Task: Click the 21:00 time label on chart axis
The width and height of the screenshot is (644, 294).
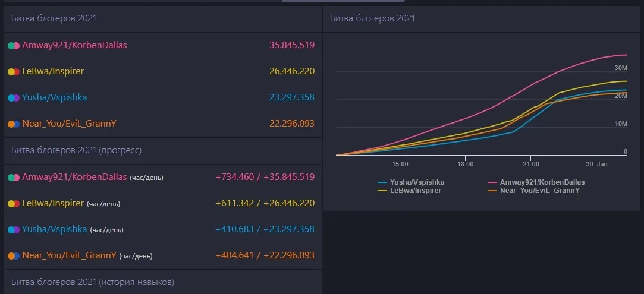Action: click(530, 164)
